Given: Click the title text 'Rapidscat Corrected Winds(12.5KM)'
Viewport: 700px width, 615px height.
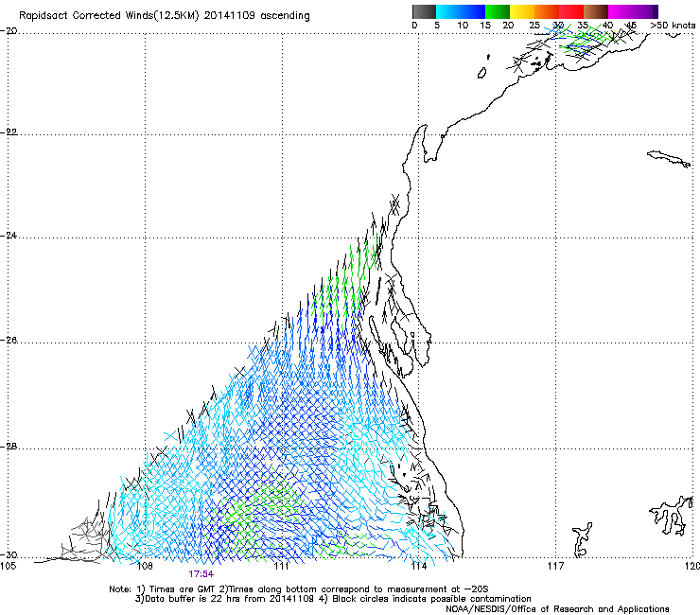Looking at the screenshot, I should coord(109,16).
